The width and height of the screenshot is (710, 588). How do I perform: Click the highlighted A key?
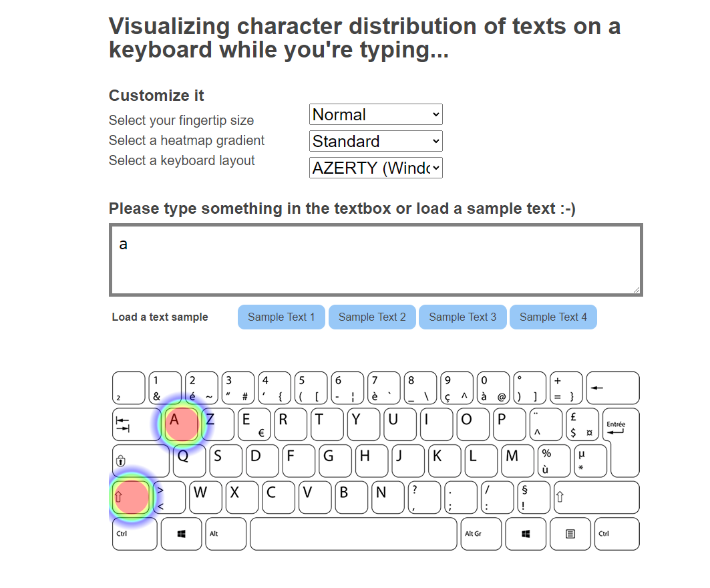pyautogui.click(x=182, y=424)
